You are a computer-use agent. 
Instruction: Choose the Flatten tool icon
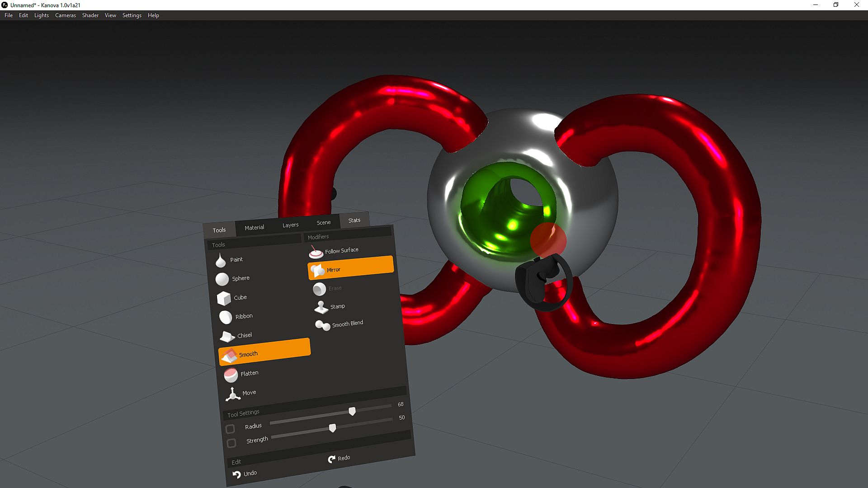pyautogui.click(x=231, y=375)
